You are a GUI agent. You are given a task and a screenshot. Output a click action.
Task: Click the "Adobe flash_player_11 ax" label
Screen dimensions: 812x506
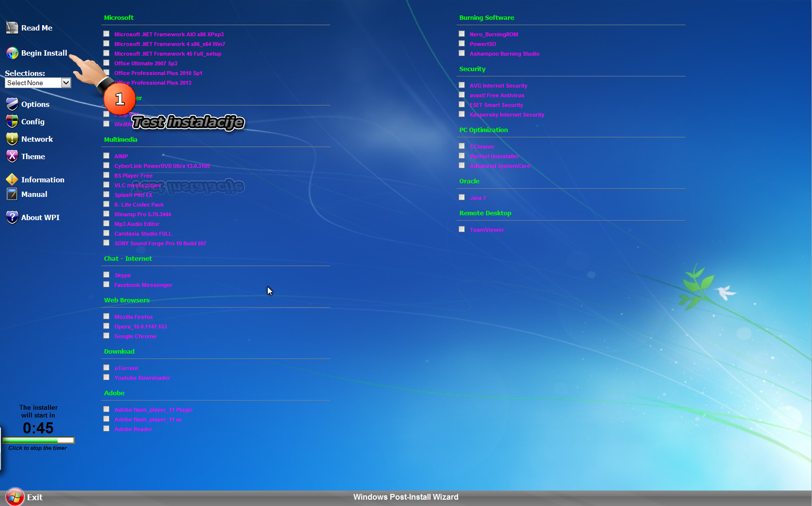coord(148,419)
